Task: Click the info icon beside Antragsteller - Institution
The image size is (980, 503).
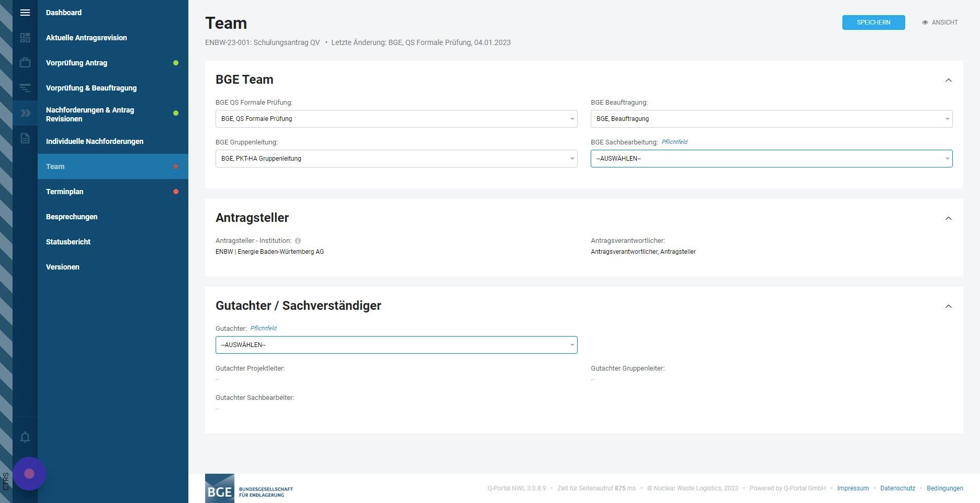Action: (x=298, y=241)
